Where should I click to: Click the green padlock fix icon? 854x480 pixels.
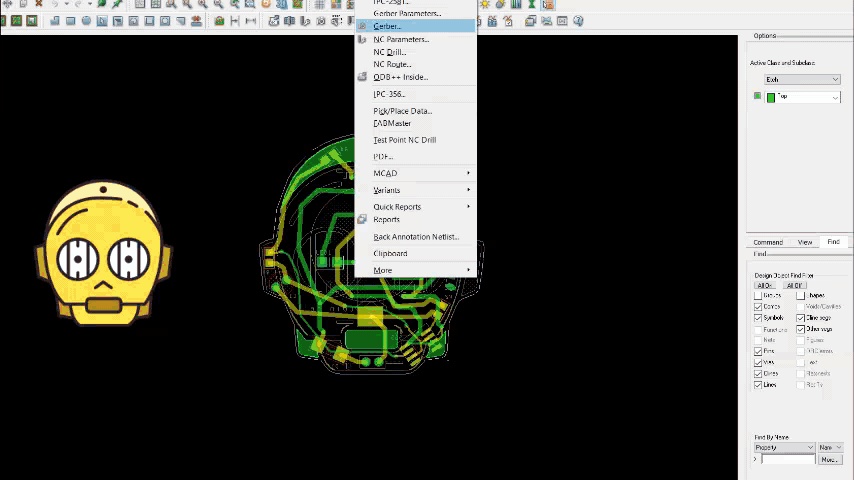click(x=219, y=21)
